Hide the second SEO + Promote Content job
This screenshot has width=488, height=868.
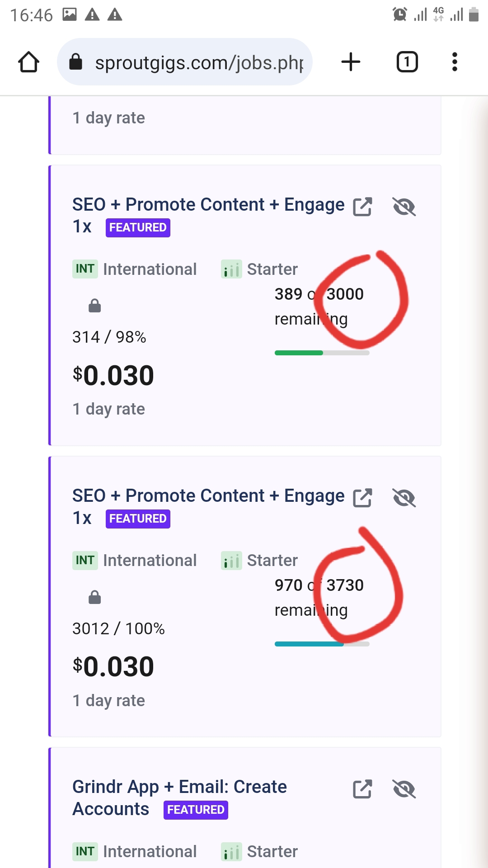[x=404, y=498]
